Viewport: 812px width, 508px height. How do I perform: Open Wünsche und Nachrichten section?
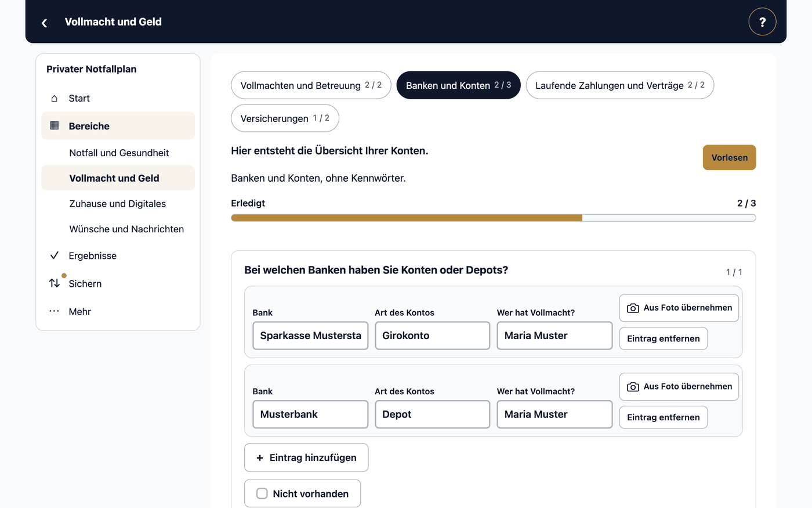[x=118, y=229]
